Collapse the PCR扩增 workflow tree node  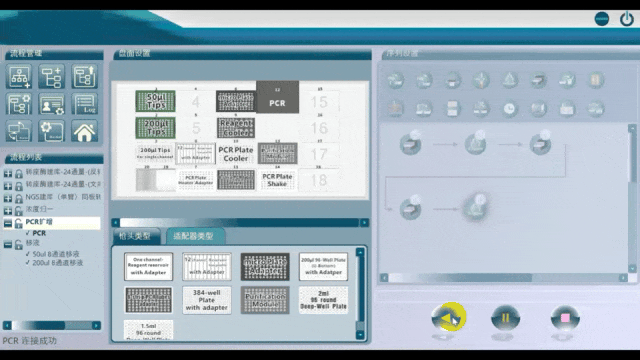(x=8, y=223)
